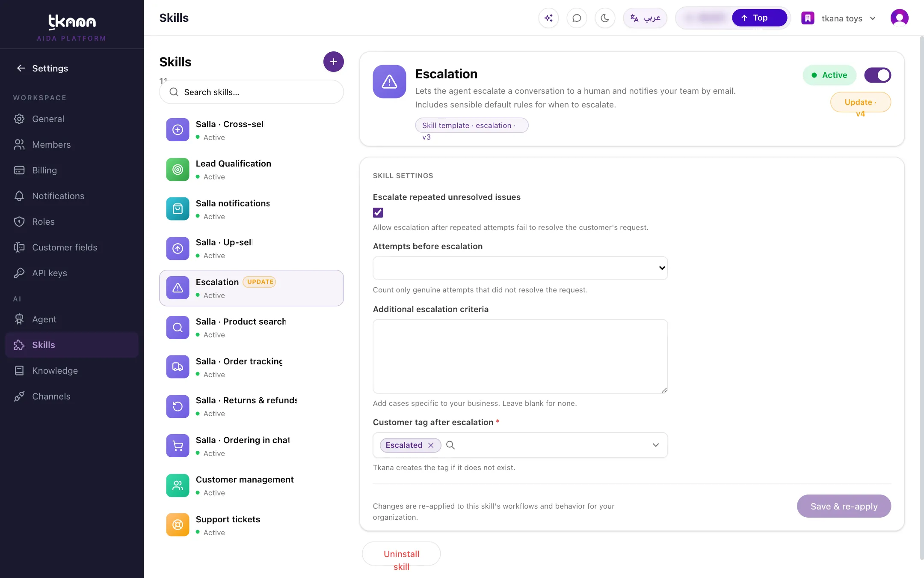
Task: Uncheck Escalate repeated unresolved issues
Action: [x=378, y=213]
